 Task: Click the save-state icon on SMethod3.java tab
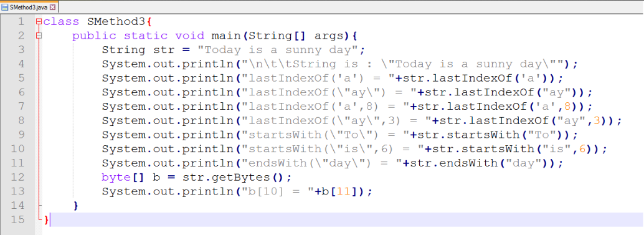tap(5, 7)
